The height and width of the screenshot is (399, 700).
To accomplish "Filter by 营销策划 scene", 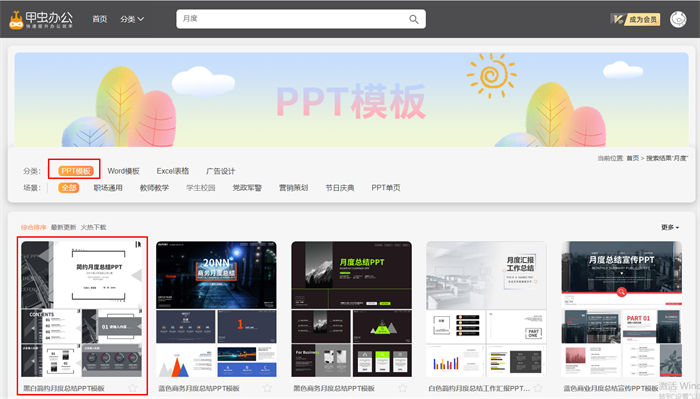I will [x=294, y=187].
